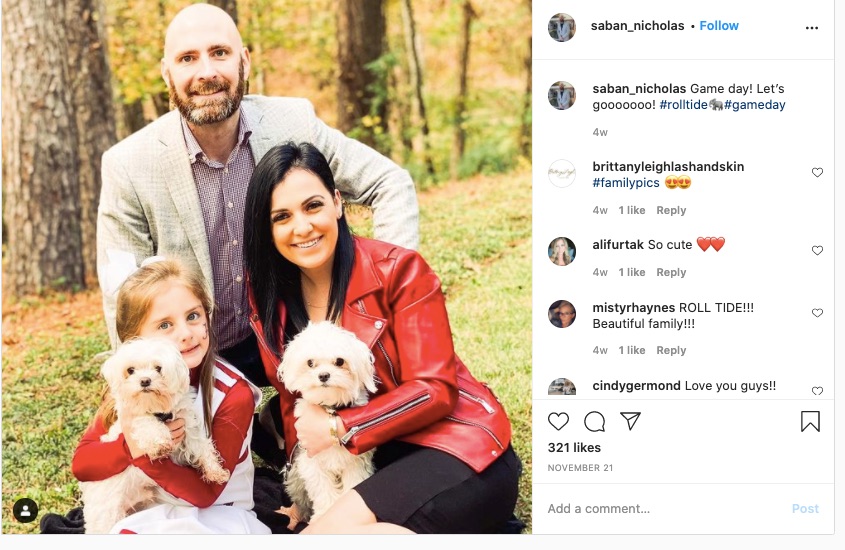The image size is (845, 550).
Task: Show tagged people icon on photo
Action: [25, 510]
